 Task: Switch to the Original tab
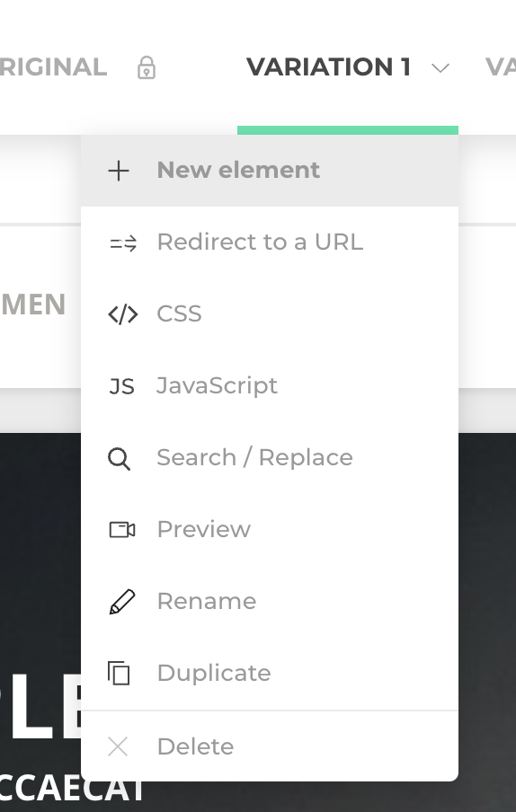pos(53,67)
